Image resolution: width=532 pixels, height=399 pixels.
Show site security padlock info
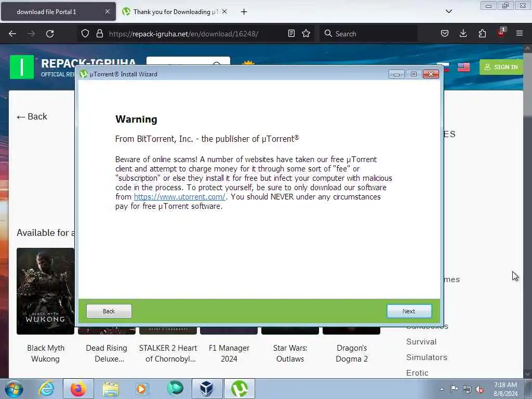pyautogui.click(x=99, y=33)
